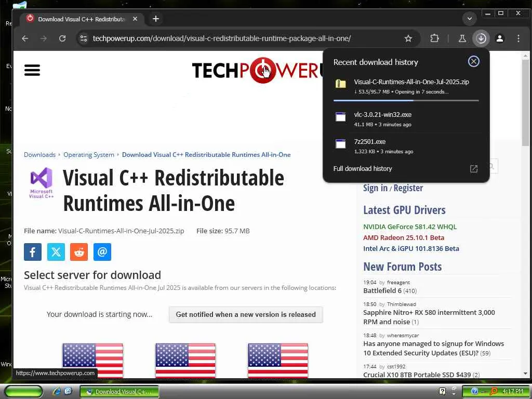Open Download Visual C++ Redistributable Runtimes breadcrumb
The height and width of the screenshot is (399, 532).
pyautogui.click(x=206, y=155)
